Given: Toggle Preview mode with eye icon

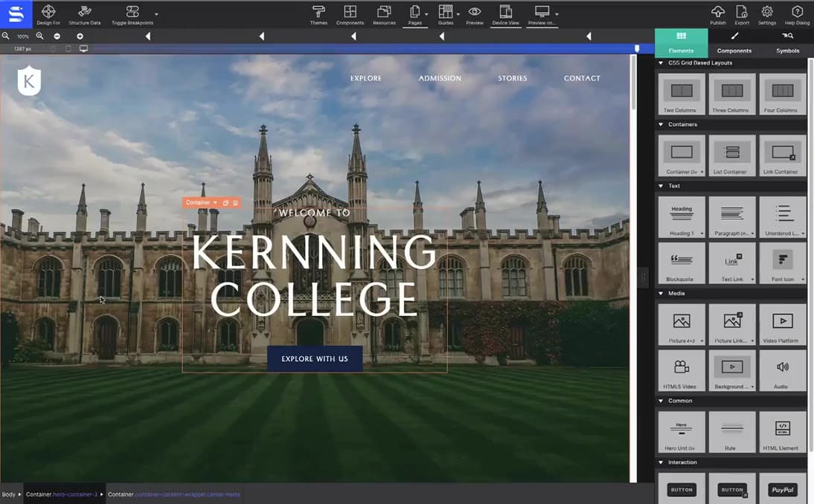Looking at the screenshot, I should tap(474, 14).
